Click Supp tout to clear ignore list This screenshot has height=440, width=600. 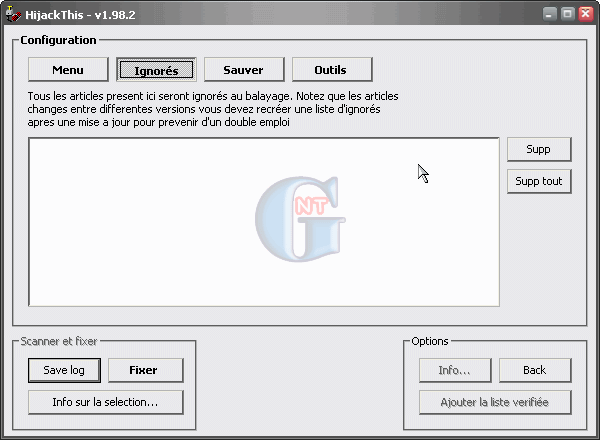[539, 181]
